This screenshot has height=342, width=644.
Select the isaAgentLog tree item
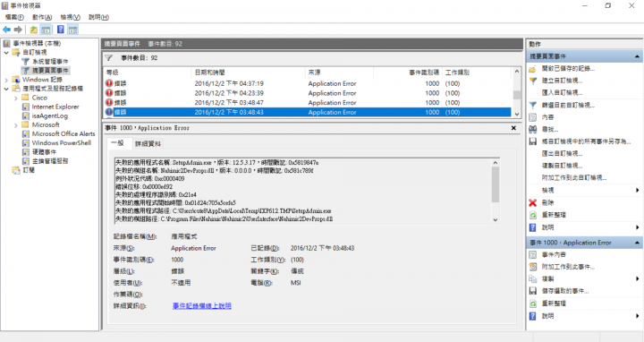(x=50, y=115)
